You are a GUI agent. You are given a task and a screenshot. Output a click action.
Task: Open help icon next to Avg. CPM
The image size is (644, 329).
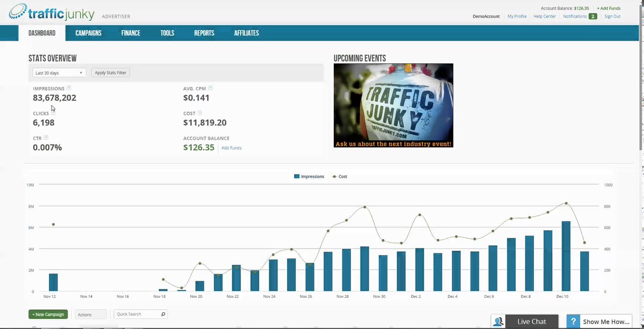[210, 88]
